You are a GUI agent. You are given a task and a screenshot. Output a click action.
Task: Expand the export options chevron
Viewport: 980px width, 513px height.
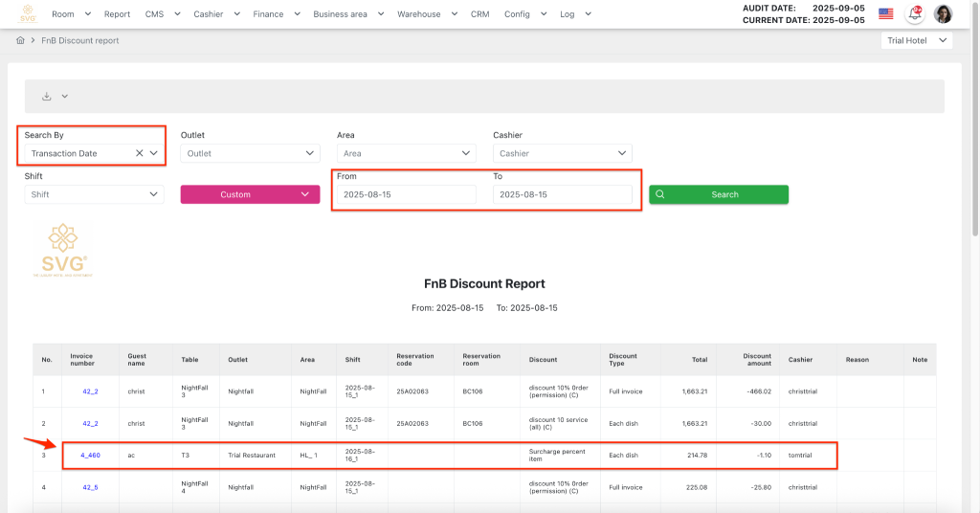pyautogui.click(x=65, y=97)
